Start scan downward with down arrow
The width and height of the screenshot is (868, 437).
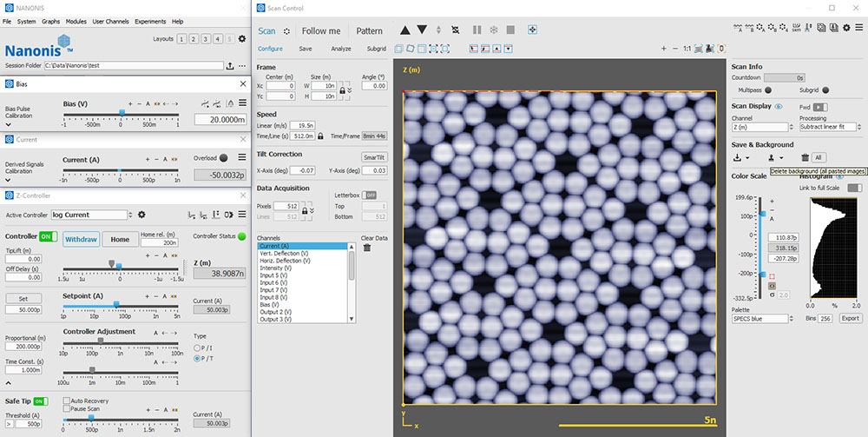tap(422, 30)
